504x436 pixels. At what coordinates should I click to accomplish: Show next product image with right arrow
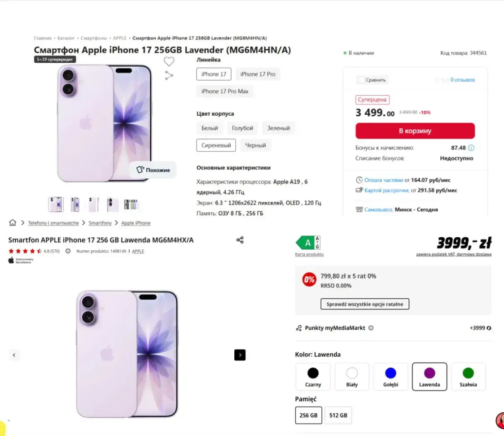pos(240,355)
